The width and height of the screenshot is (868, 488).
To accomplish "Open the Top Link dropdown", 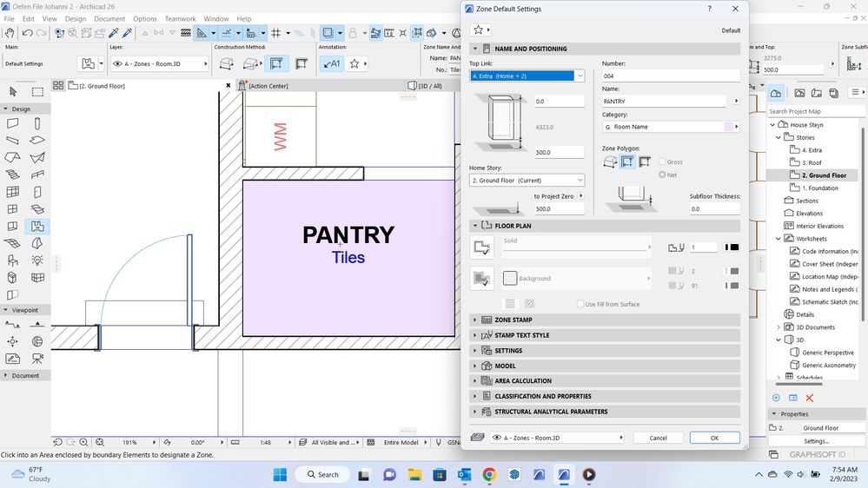I will (x=527, y=76).
